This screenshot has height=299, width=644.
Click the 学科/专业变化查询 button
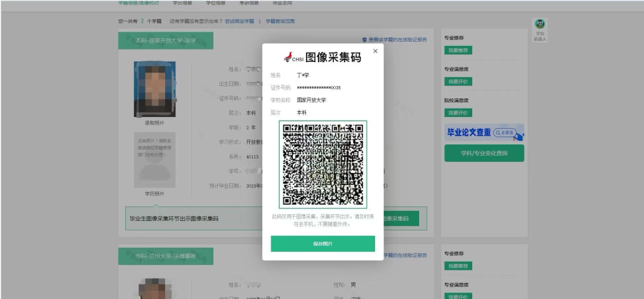pyautogui.click(x=484, y=153)
